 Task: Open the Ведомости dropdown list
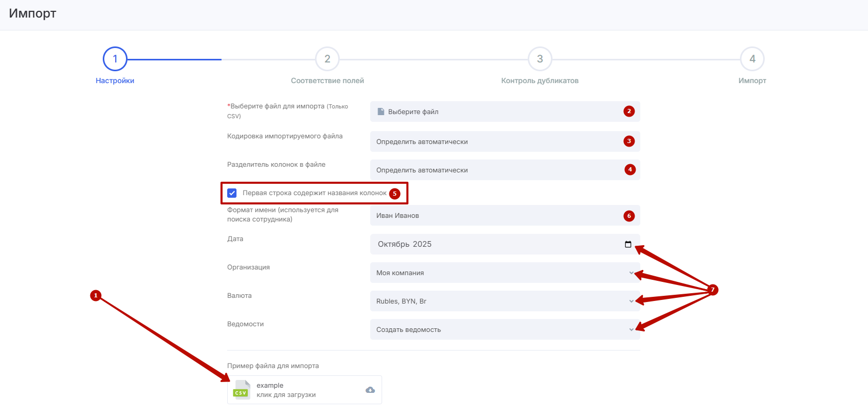tap(504, 329)
